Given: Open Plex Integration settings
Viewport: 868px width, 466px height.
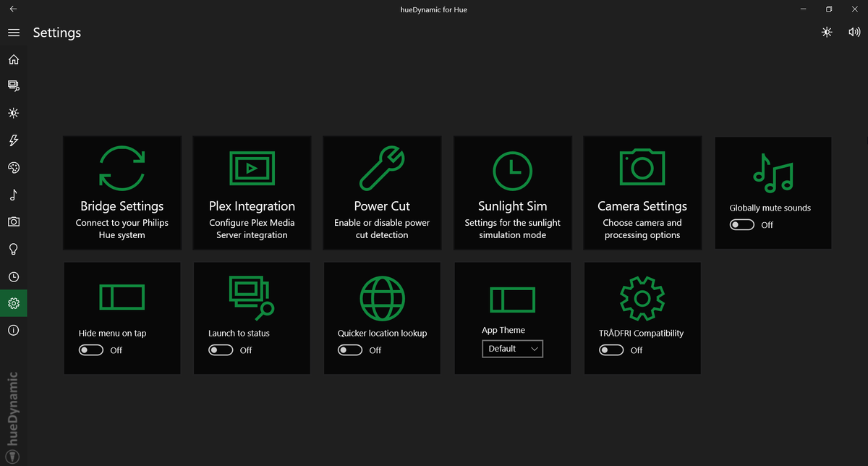Looking at the screenshot, I should click(x=252, y=192).
